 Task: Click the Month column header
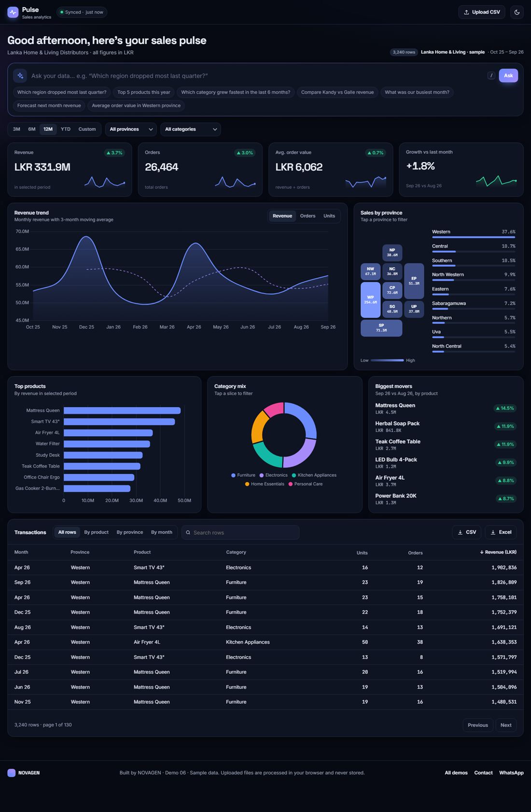(x=21, y=552)
